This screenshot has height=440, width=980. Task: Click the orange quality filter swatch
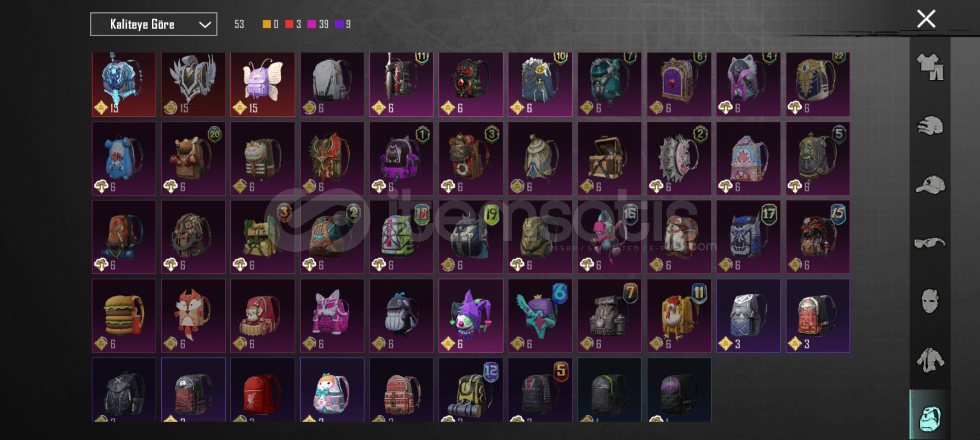click(x=267, y=24)
